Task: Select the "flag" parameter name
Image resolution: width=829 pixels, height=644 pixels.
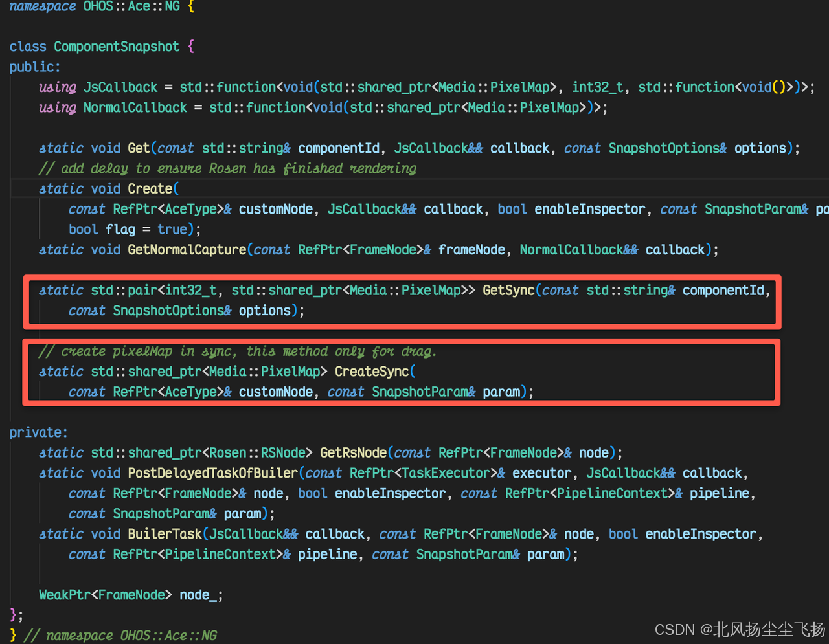Action: coord(120,229)
